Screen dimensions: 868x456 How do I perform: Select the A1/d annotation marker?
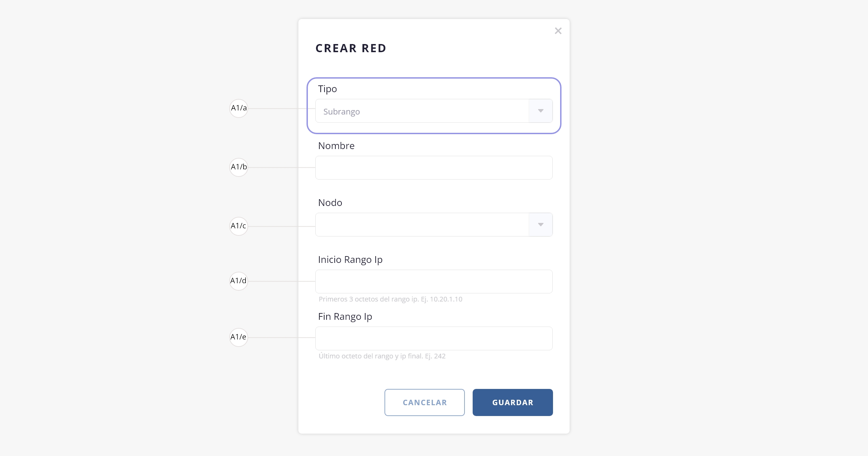(239, 281)
